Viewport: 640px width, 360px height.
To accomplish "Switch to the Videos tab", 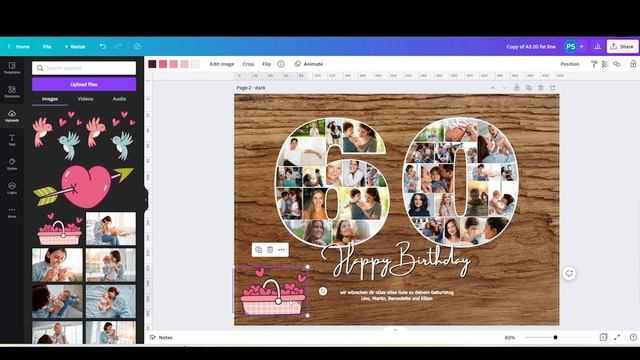I will tap(85, 99).
